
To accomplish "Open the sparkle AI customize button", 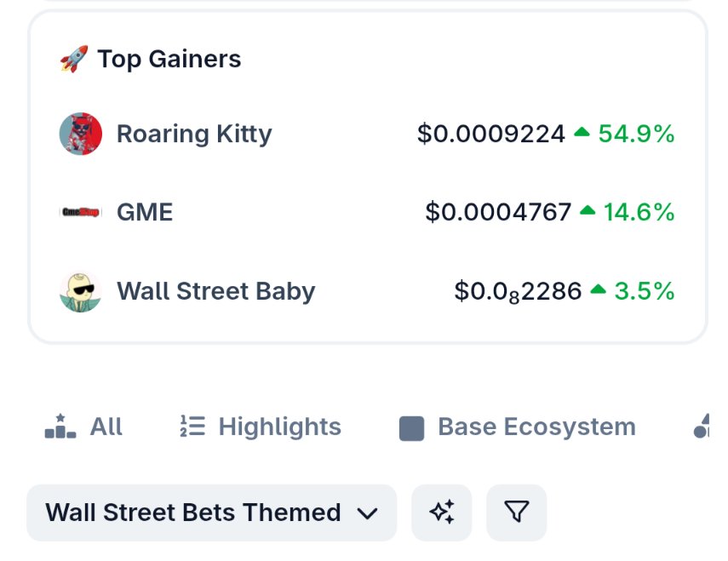I will pos(442,512).
